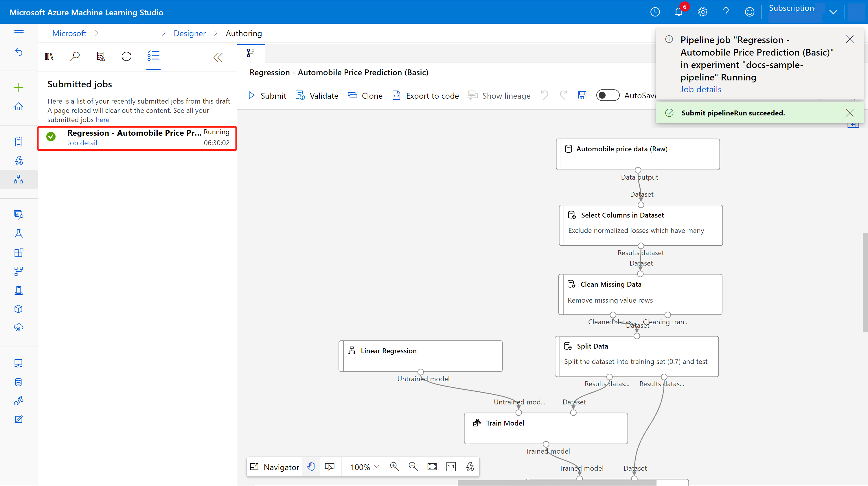
Task: Select the pipeline draft tab icon
Action: [x=251, y=53]
